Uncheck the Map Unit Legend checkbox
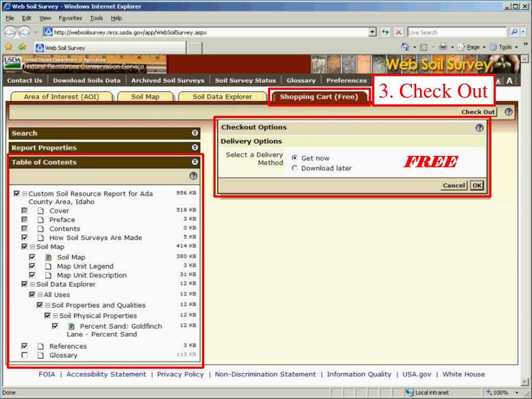532x399 pixels. [32, 266]
